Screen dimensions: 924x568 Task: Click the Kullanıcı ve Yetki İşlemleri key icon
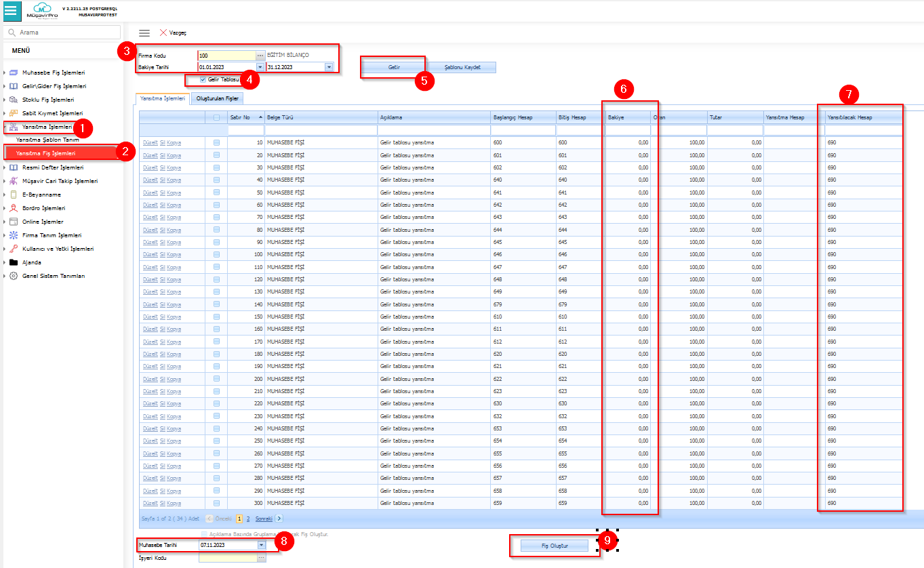(13, 249)
